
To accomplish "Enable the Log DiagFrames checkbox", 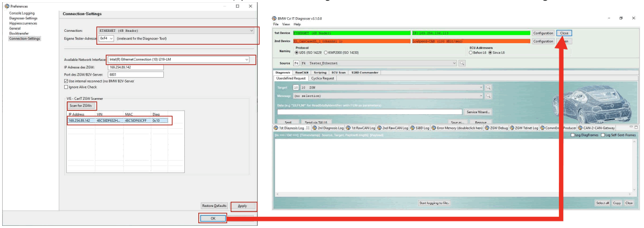I will click(573, 135).
